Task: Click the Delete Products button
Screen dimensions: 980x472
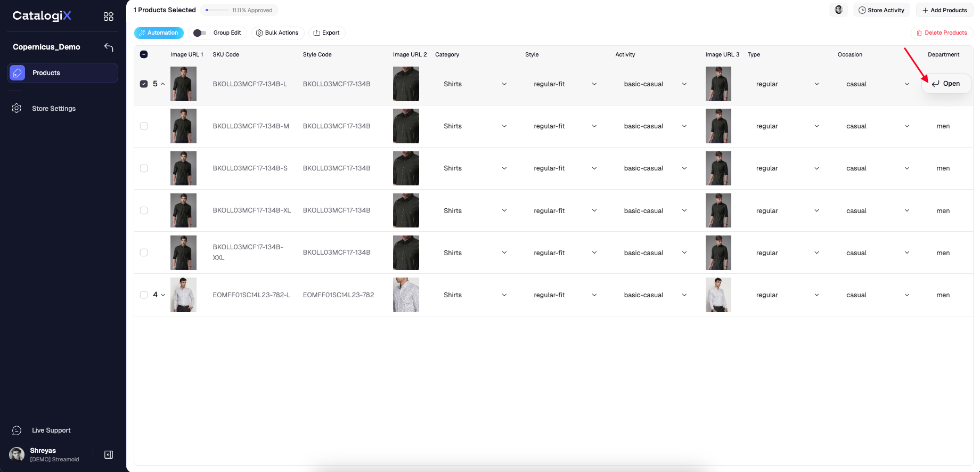Action: pyautogui.click(x=941, y=33)
